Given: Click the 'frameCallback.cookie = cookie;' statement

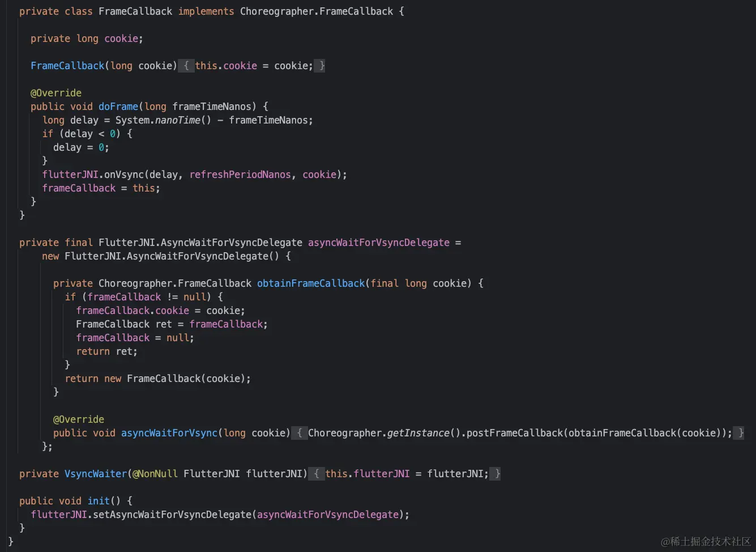Looking at the screenshot, I should pyautogui.click(x=160, y=311).
